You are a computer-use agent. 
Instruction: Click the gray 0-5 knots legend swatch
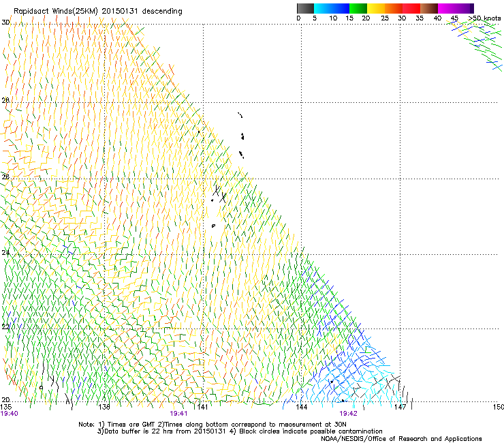pyautogui.click(x=305, y=8)
